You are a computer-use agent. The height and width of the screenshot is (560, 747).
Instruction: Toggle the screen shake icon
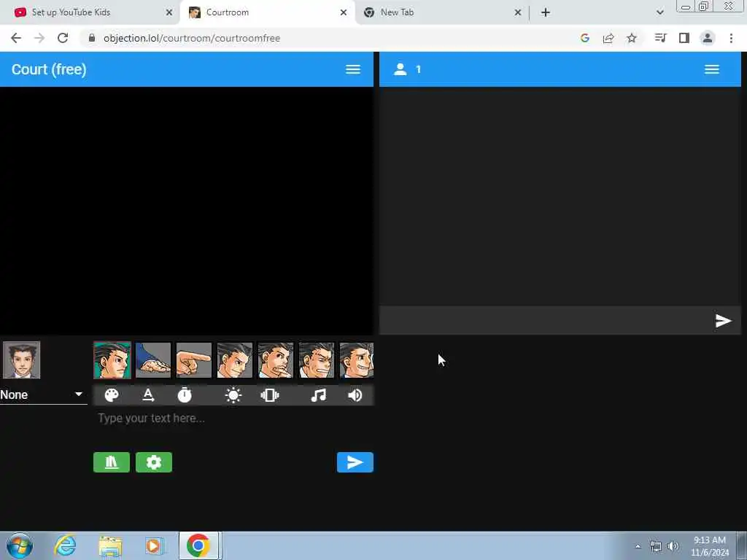270,395
